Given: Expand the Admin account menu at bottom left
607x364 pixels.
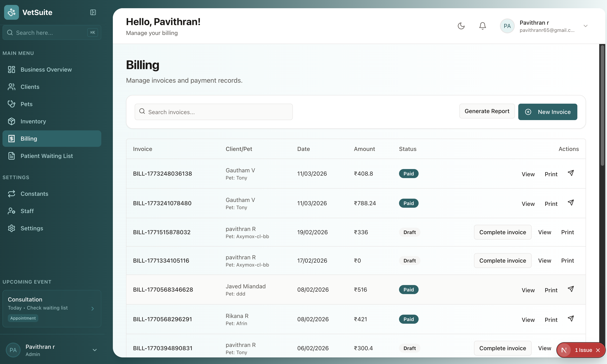Looking at the screenshot, I should point(94,350).
